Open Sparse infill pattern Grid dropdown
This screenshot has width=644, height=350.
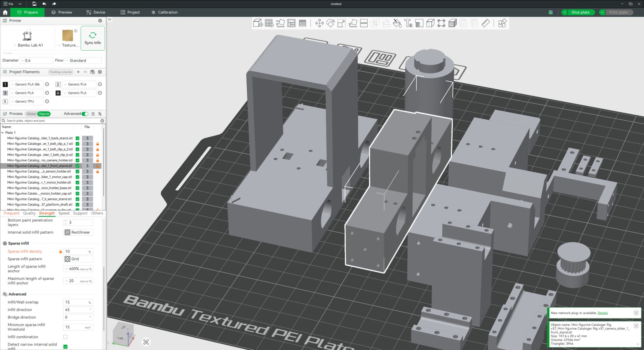pos(78,259)
